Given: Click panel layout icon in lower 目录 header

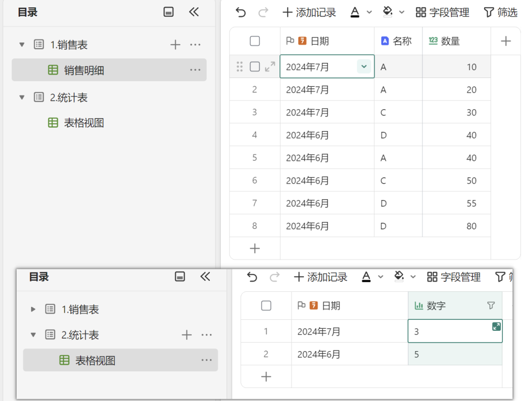Looking at the screenshot, I should [180, 277].
